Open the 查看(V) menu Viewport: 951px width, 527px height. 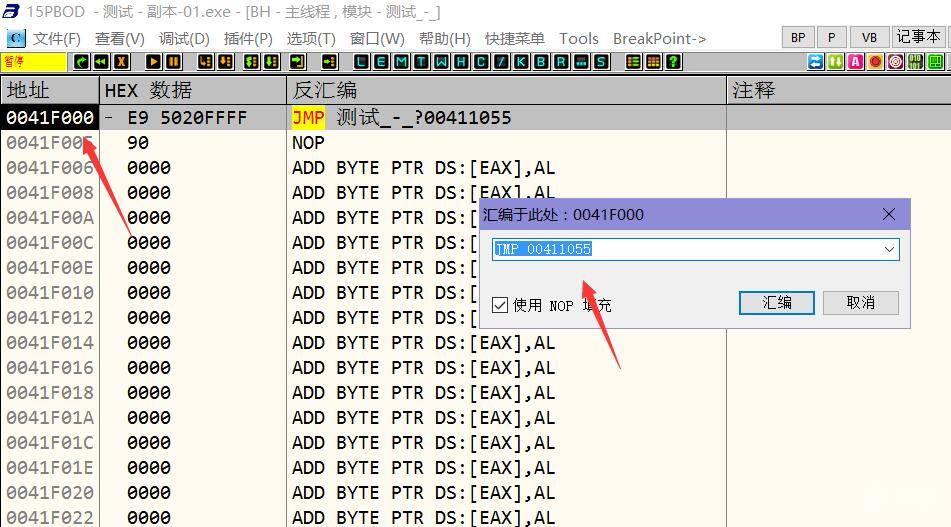(119, 39)
